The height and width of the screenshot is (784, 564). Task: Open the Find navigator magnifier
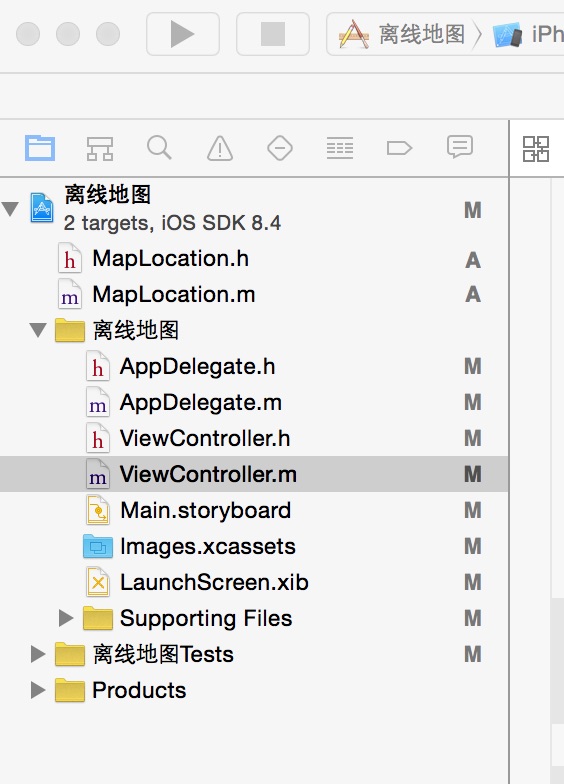[160, 148]
